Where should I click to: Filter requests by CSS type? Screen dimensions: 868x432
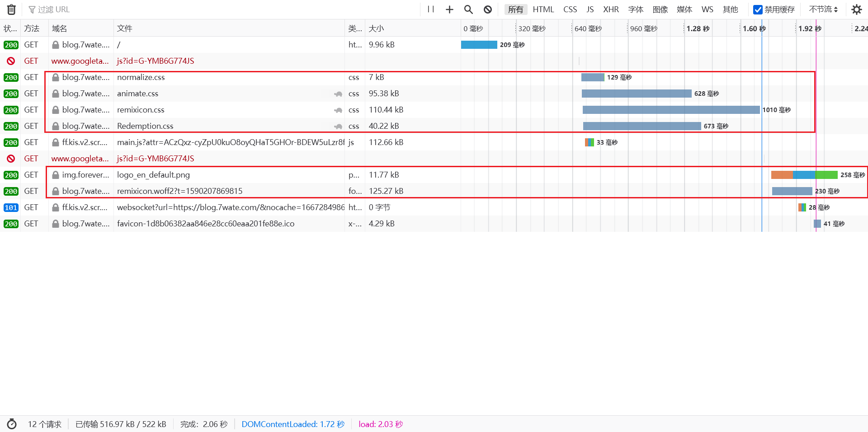[x=570, y=9]
